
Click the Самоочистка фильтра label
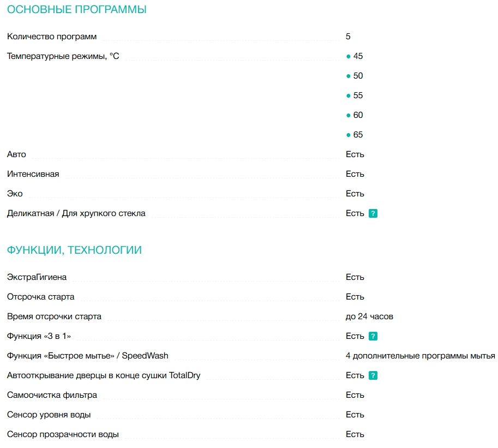point(52,395)
